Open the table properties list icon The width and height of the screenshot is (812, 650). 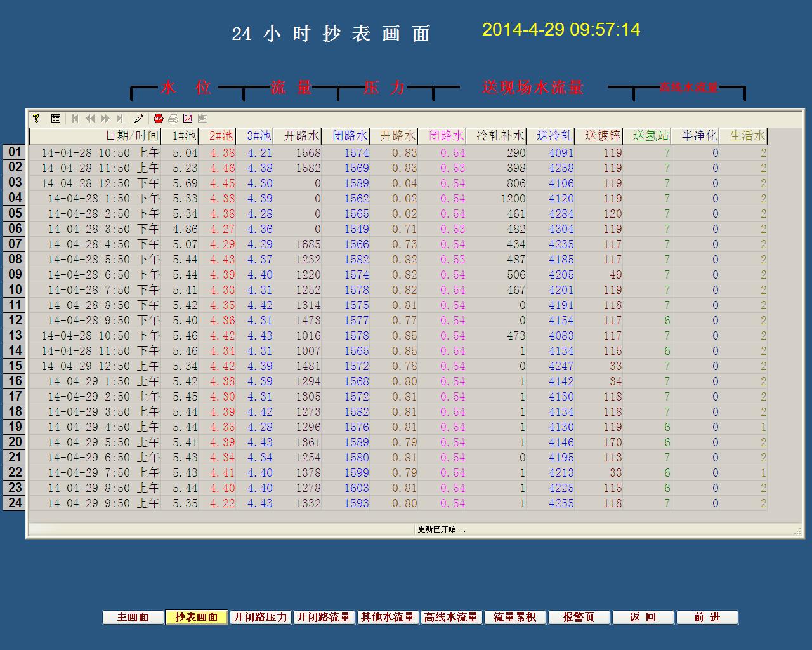tap(56, 118)
